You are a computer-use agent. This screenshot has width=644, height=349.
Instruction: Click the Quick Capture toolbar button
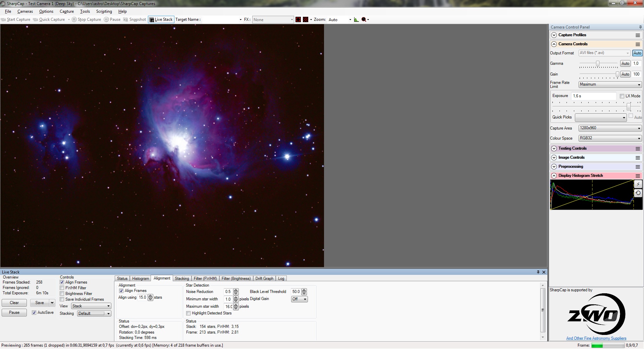49,19
